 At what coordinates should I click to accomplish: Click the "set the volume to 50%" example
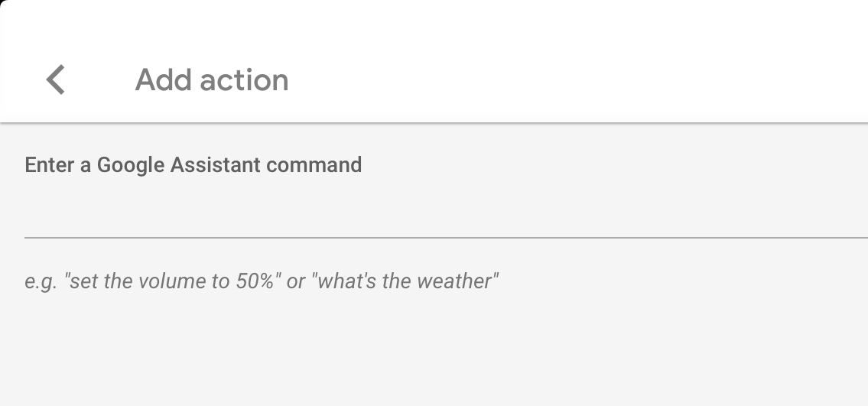[x=173, y=281]
